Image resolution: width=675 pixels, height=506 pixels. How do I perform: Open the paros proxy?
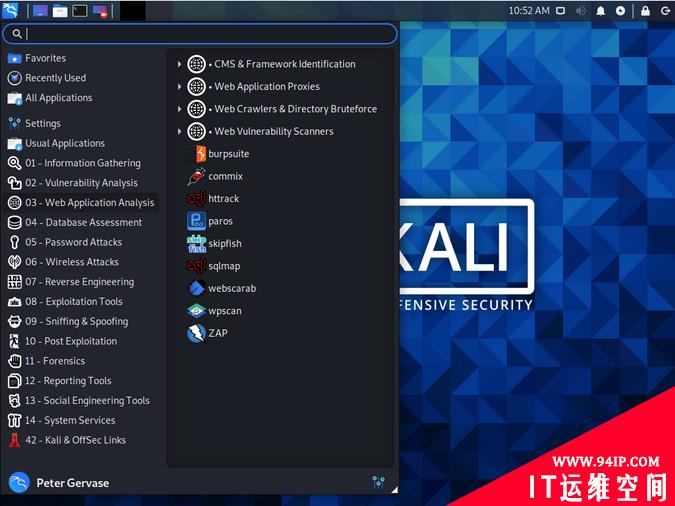click(210, 221)
